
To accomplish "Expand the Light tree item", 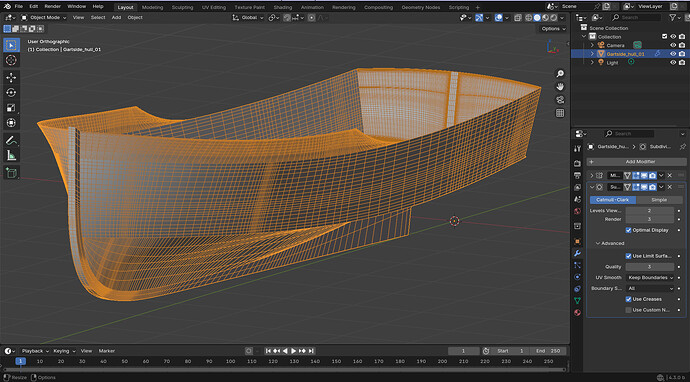I will pos(592,62).
